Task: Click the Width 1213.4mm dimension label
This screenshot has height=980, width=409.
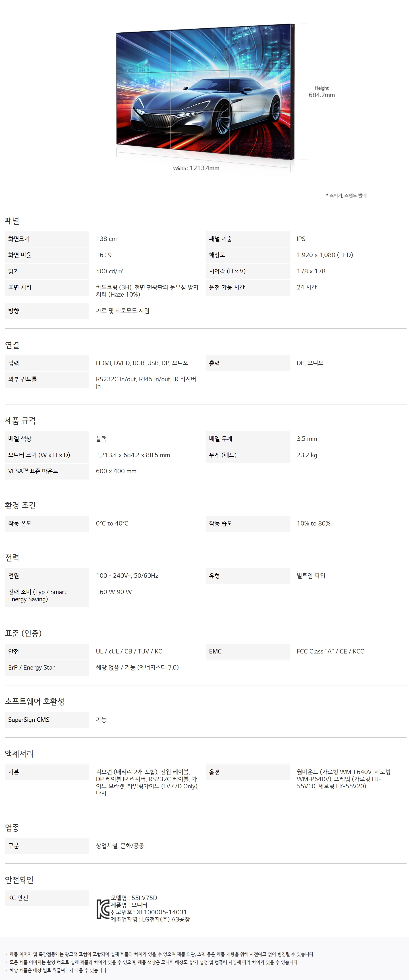Action: (x=196, y=168)
